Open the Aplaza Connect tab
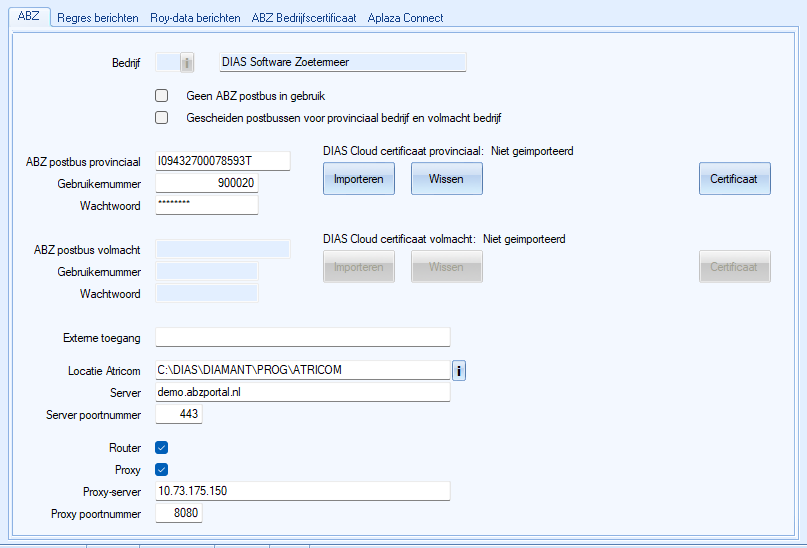Viewport: 807px width, 548px height. [x=405, y=18]
